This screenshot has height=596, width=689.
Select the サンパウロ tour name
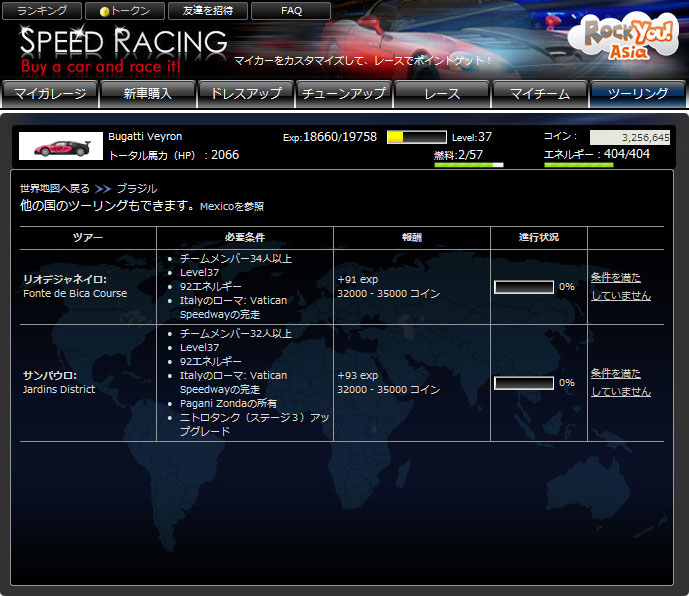(50, 375)
